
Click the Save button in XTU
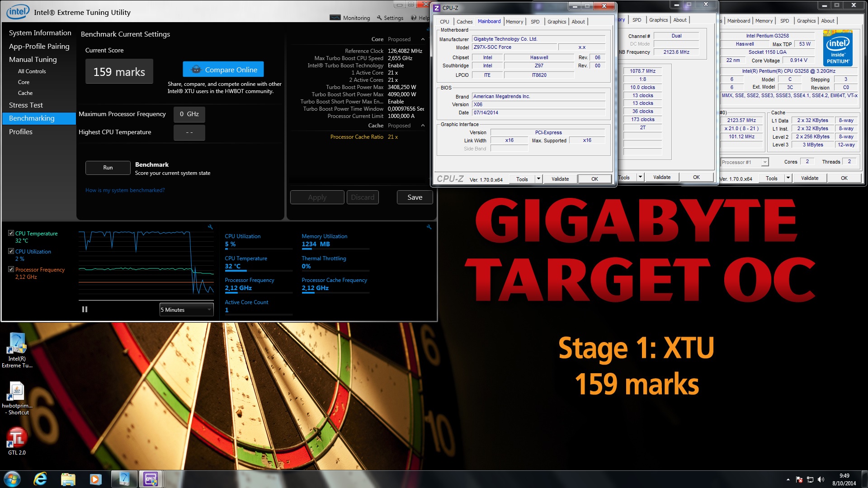tap(415, 197)
